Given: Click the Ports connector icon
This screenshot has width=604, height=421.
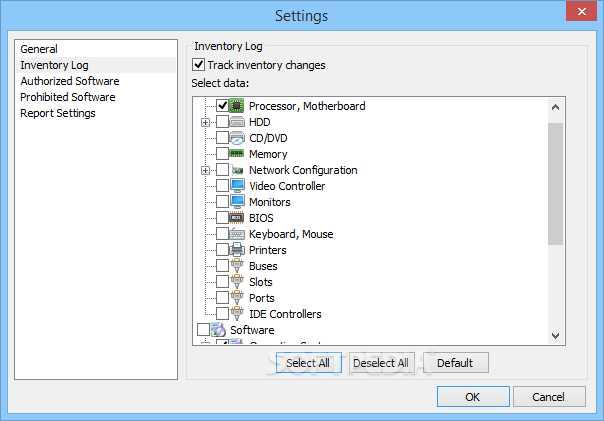Looking at the screenshot, I should point(237,297).
